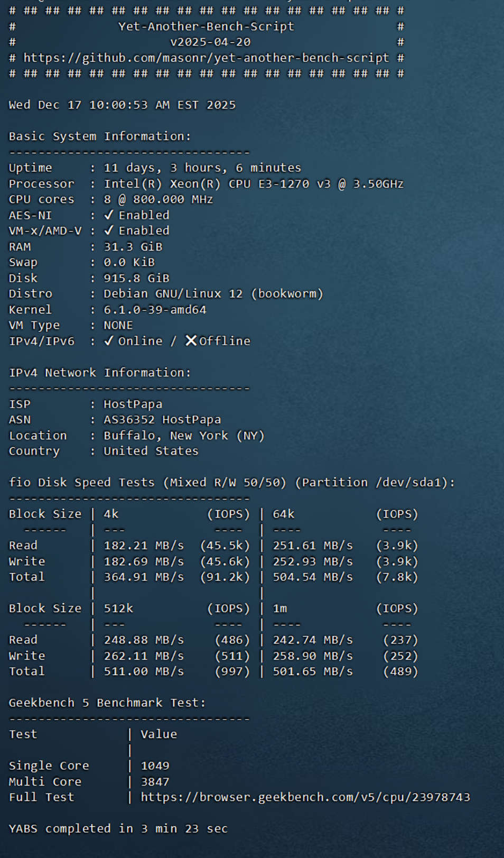Open the GitHub yet-another-bench-script URL

click(x=206, y=58)
